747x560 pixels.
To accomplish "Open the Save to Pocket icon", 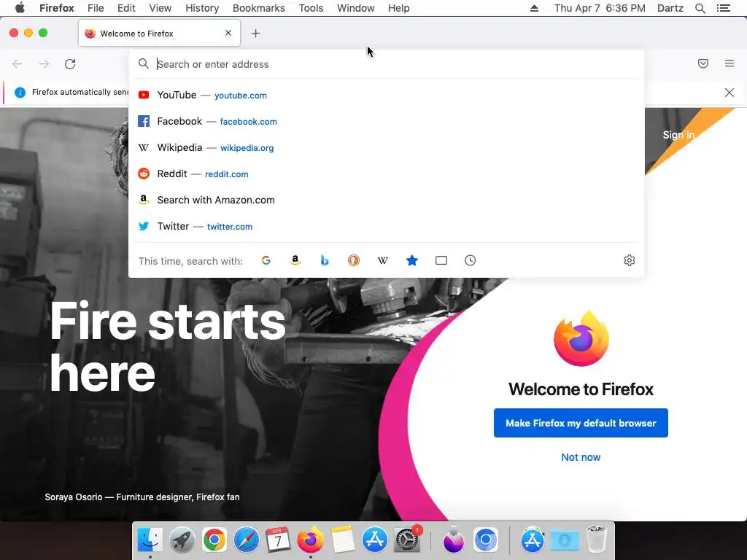I will [x=703, y=63].
